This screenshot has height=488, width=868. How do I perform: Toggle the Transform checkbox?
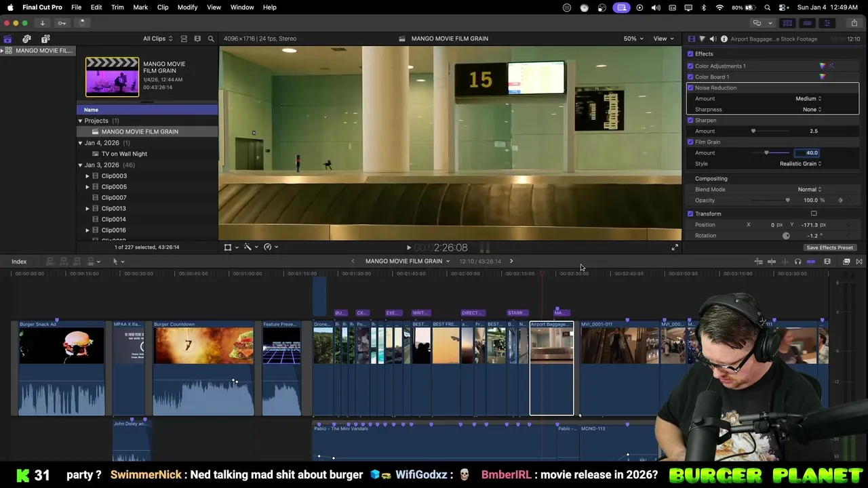690,214
